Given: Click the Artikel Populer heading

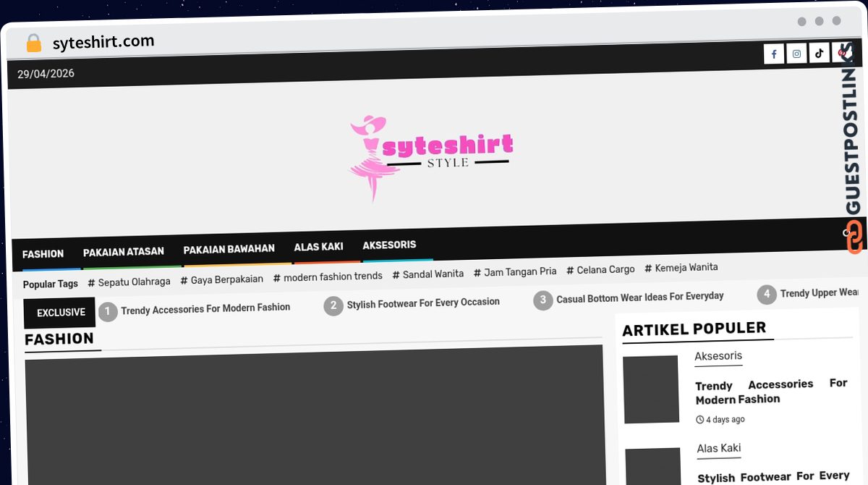Looking at the screenshot, I should [x=694, y=329].
